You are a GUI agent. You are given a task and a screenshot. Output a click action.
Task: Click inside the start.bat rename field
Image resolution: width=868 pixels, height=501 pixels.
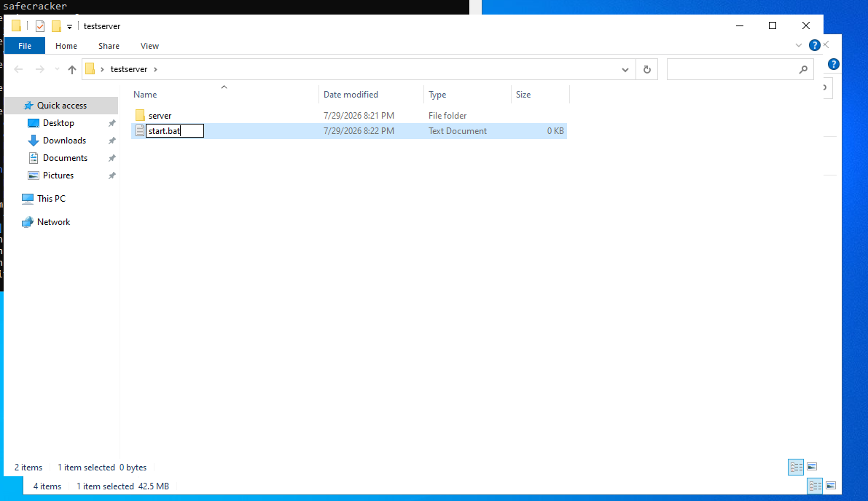pos(174,131)
